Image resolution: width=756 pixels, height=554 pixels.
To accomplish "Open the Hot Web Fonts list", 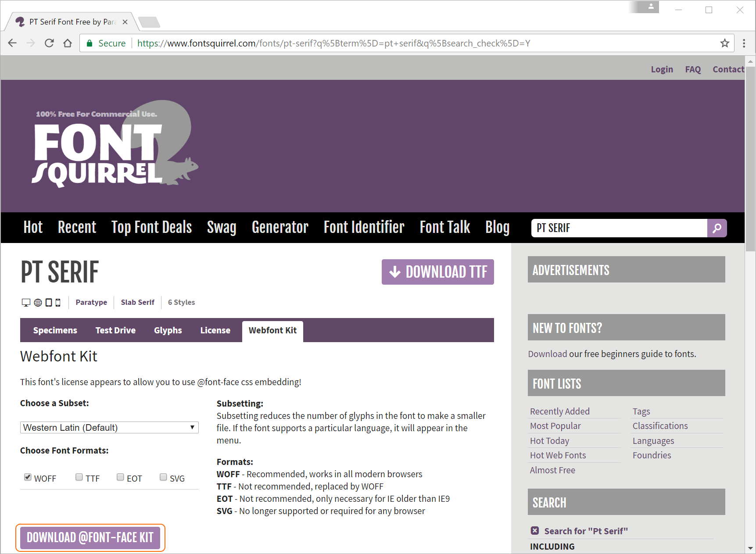I will [558, 455].
